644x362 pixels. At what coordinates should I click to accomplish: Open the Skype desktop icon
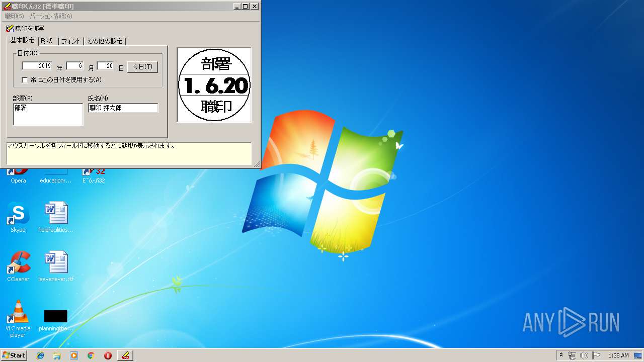[18, 217]
